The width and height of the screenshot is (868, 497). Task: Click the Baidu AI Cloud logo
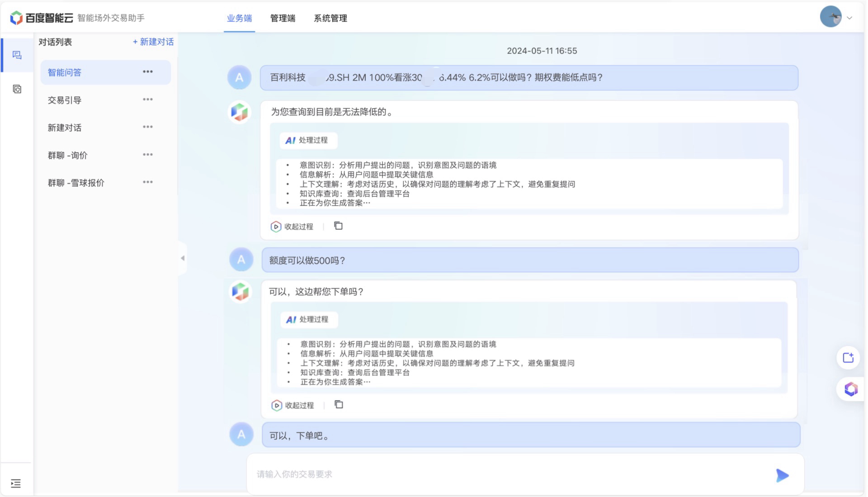42,18
